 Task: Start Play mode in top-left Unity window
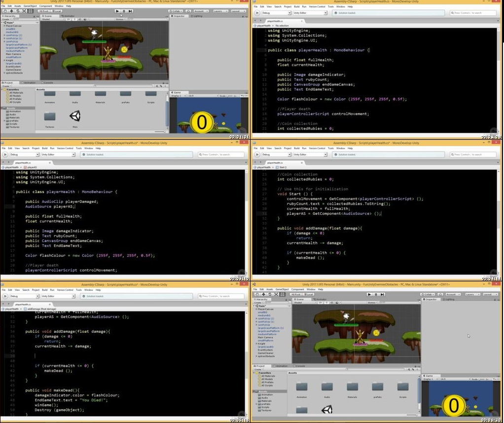point(117,11)
